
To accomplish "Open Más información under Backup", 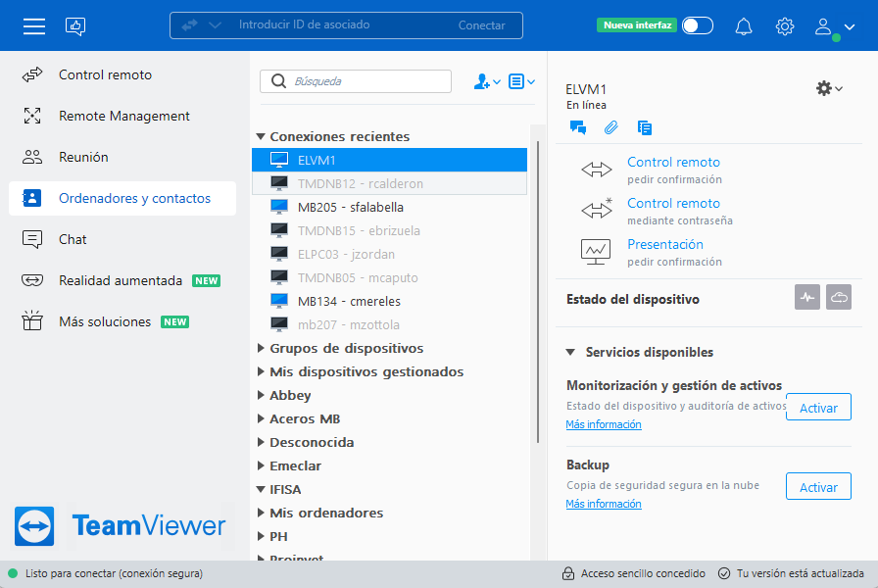I will click(x=604, y=503).
